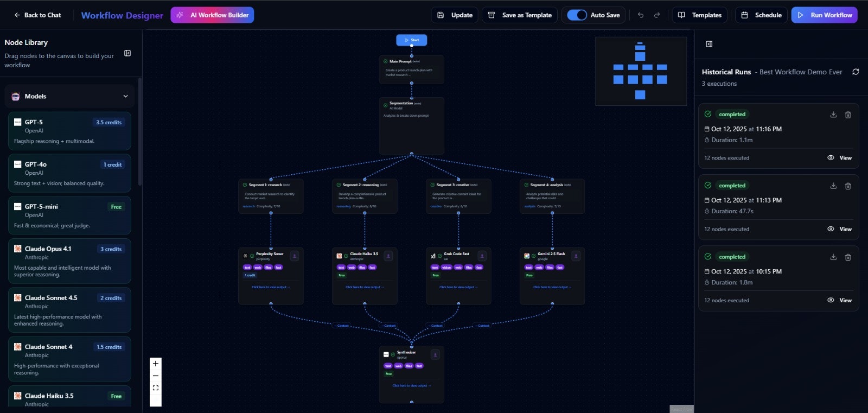View output of Perplexity Sonar node
The height and width of the screenshot is (413, 868).
271,287
